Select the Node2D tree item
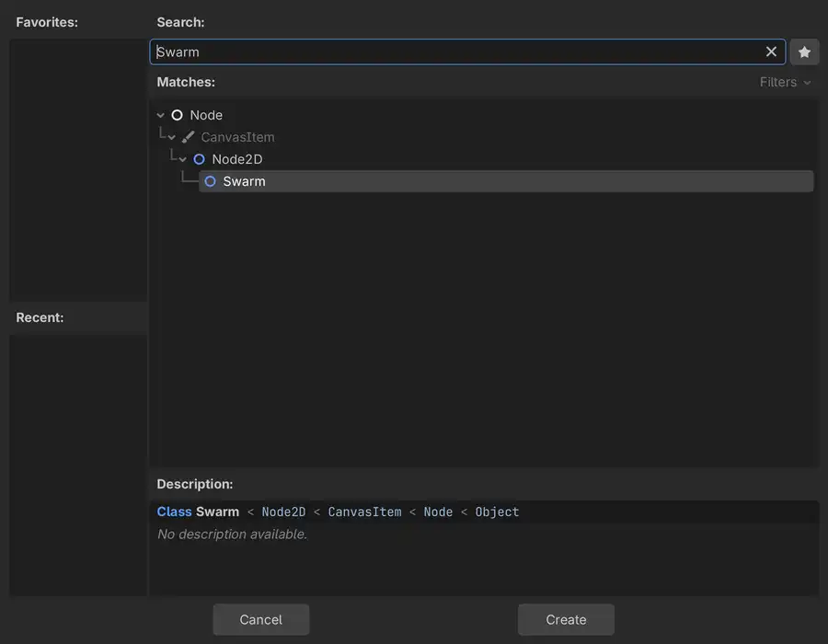This screenshot has height=644, width=828. [237, 159]
